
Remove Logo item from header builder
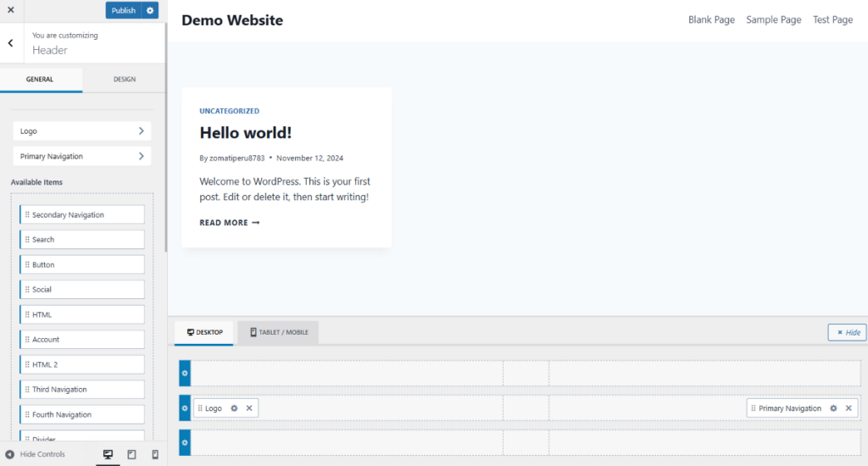249,408
